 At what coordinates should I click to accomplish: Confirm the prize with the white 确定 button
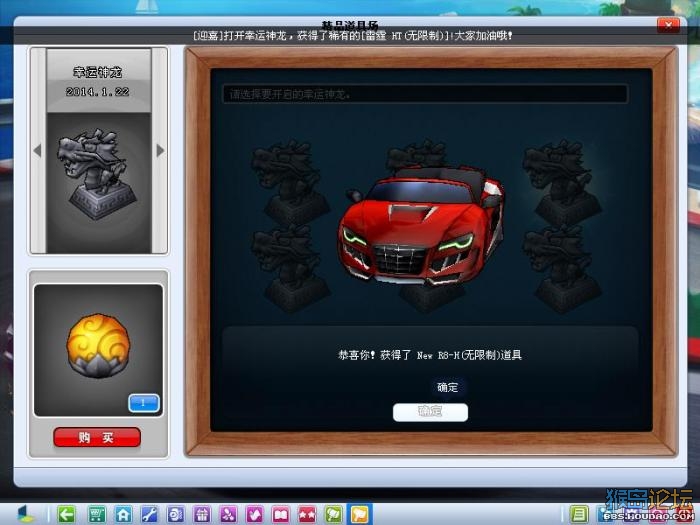(x=430, y=412)
